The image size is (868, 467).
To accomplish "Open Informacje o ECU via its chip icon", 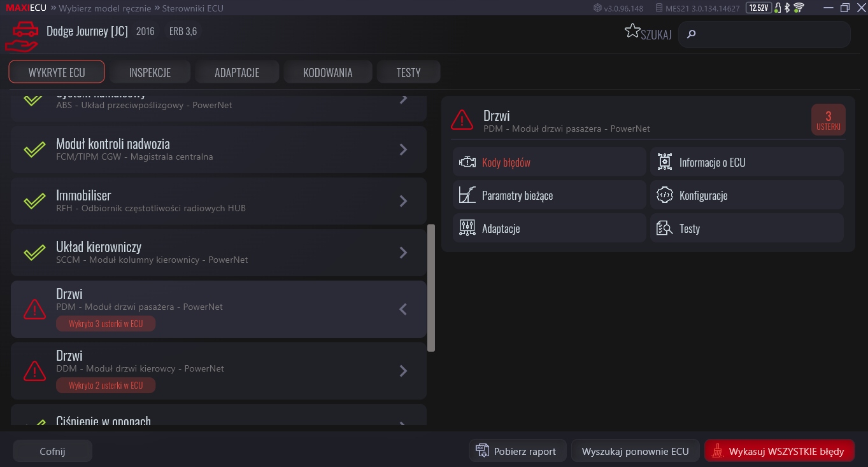I will 665,162.
